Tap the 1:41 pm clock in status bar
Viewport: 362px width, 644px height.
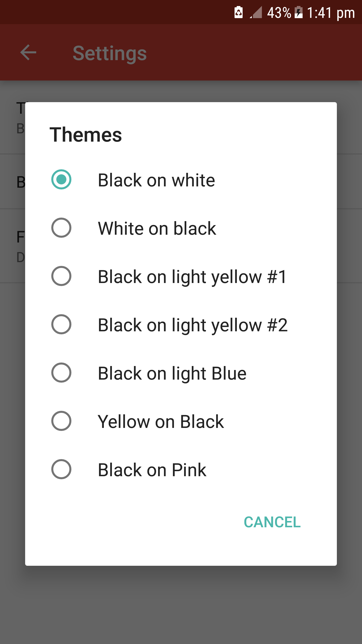pyautogui.click(x=331, y=13)
